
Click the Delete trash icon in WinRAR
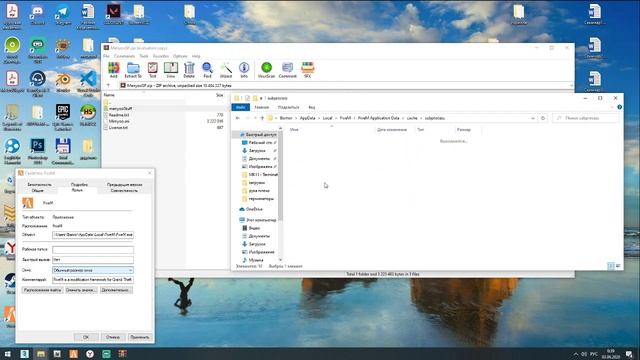pos(189,70)
